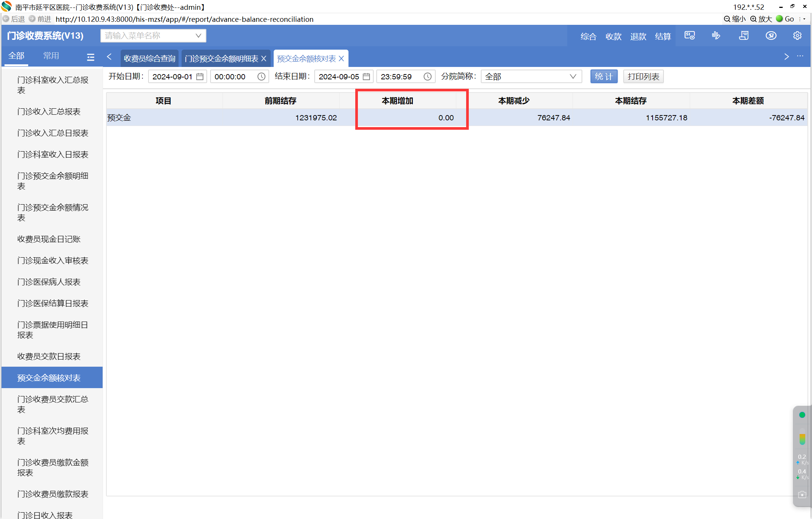Viewport: 812px width, 519px height.
Task: Open the tab overflow ellipsis menu
Action: tap(800, 56)
